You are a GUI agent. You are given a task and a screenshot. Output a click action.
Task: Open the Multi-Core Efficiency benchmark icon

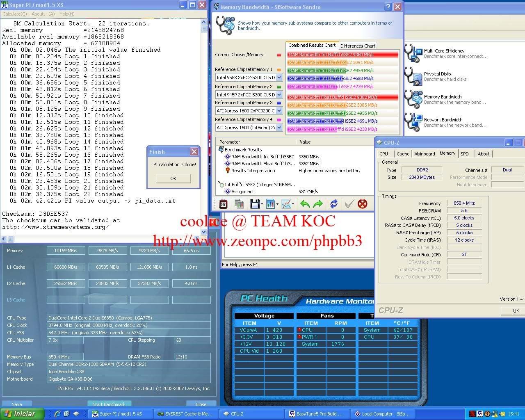point(413,53)
